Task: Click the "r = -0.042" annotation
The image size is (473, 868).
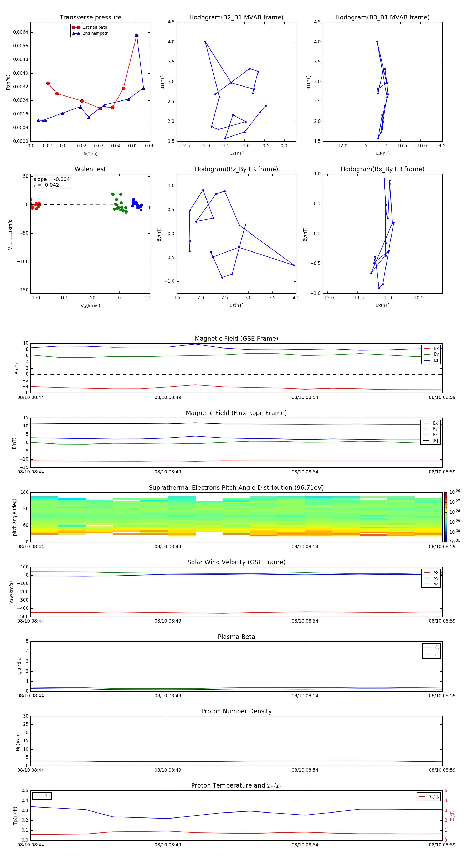Action: point(47,185)
